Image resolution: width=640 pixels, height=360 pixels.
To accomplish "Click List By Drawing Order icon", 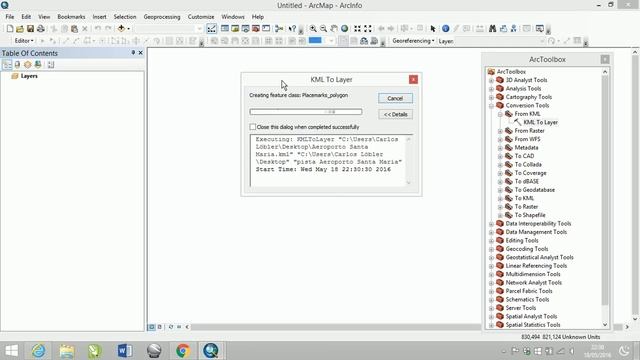I will click(x=7, y=64).
